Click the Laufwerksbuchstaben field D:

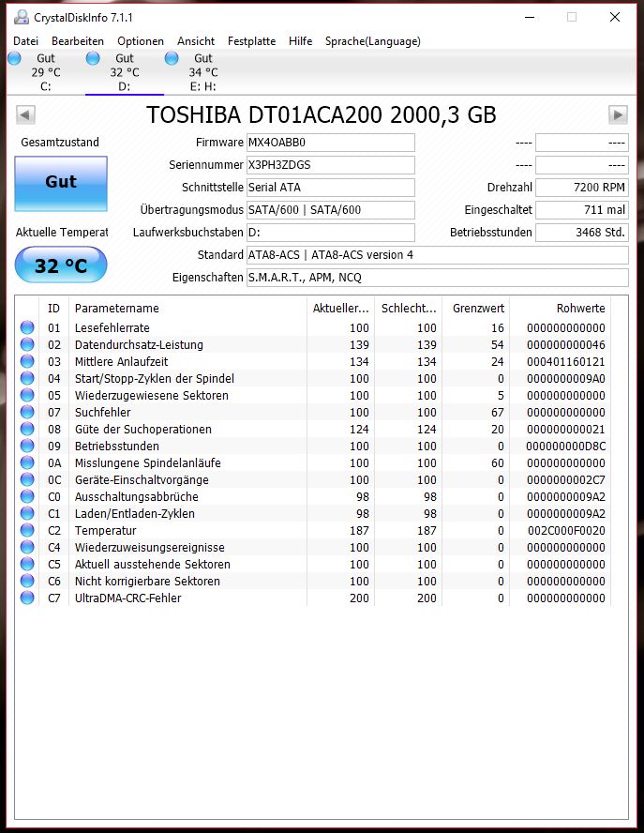click(330, 232)
